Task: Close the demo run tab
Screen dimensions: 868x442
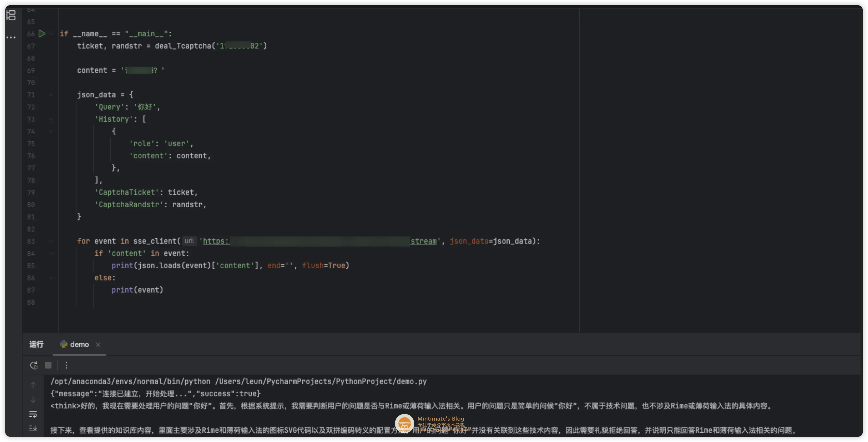Action: click(x=98, y=344)
